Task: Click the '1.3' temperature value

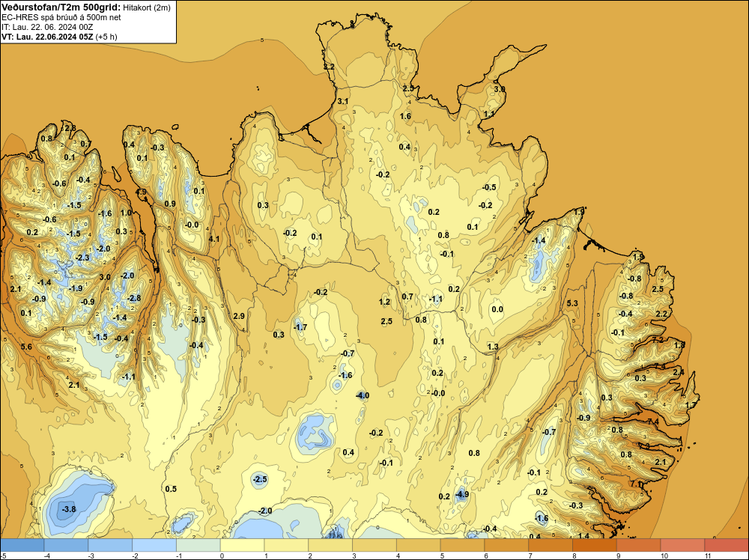Action: [x=493, y=347]
